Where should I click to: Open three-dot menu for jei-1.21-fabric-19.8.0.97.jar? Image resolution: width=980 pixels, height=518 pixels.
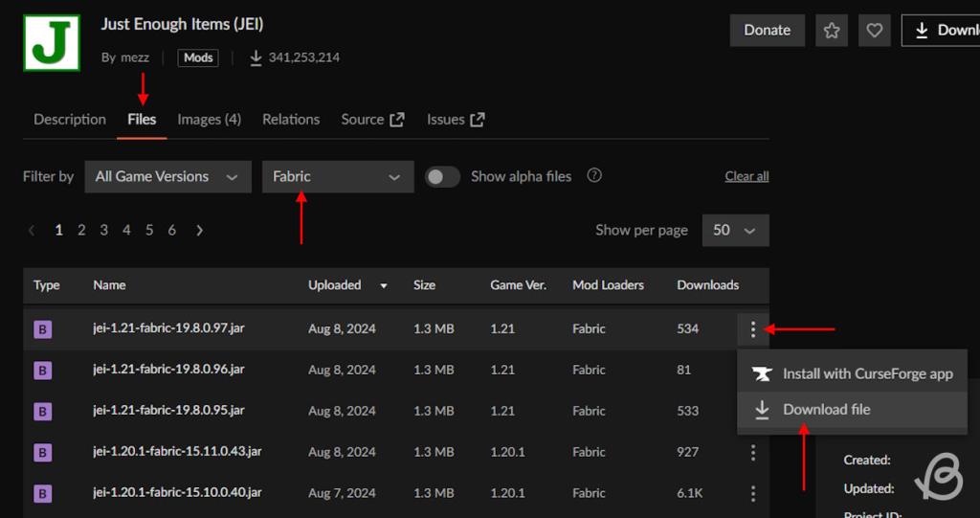(753, 329)
